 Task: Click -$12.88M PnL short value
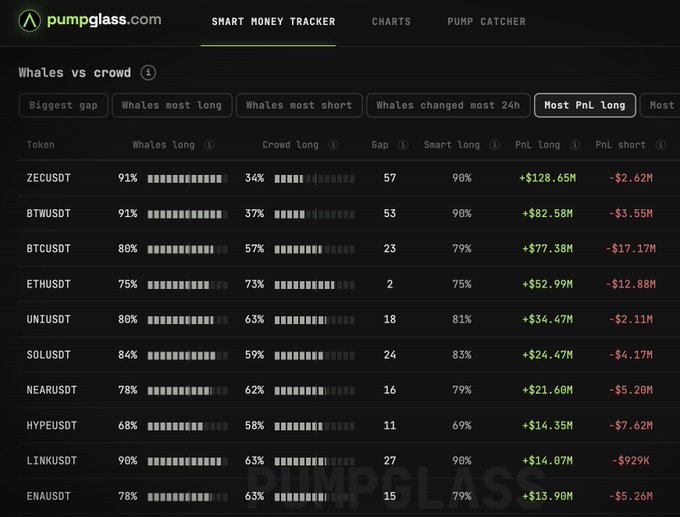[631, 284]
